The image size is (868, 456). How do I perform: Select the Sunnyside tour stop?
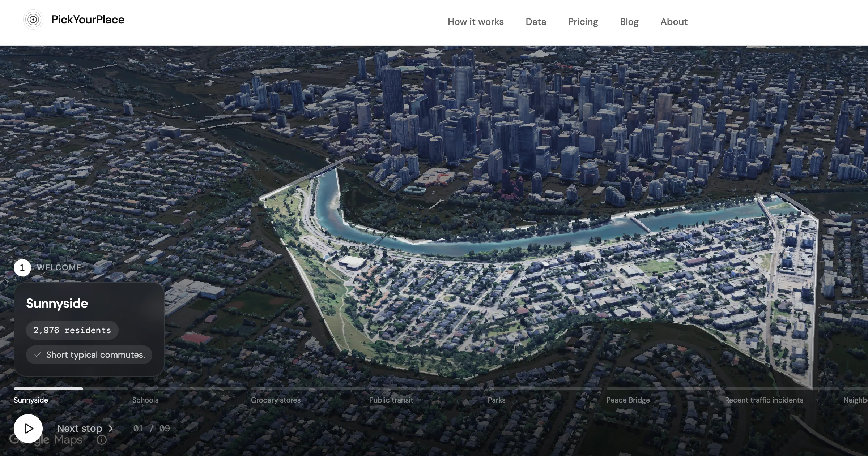pos(31,400)
